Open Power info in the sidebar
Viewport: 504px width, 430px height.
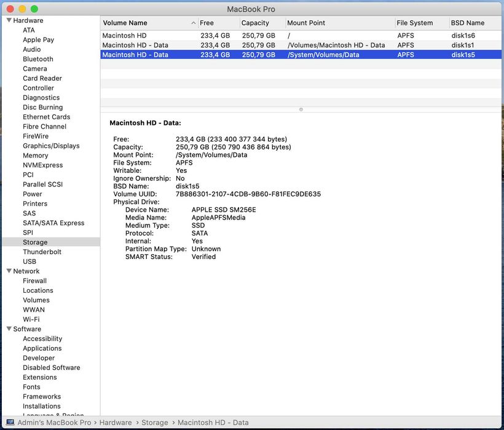32,194
